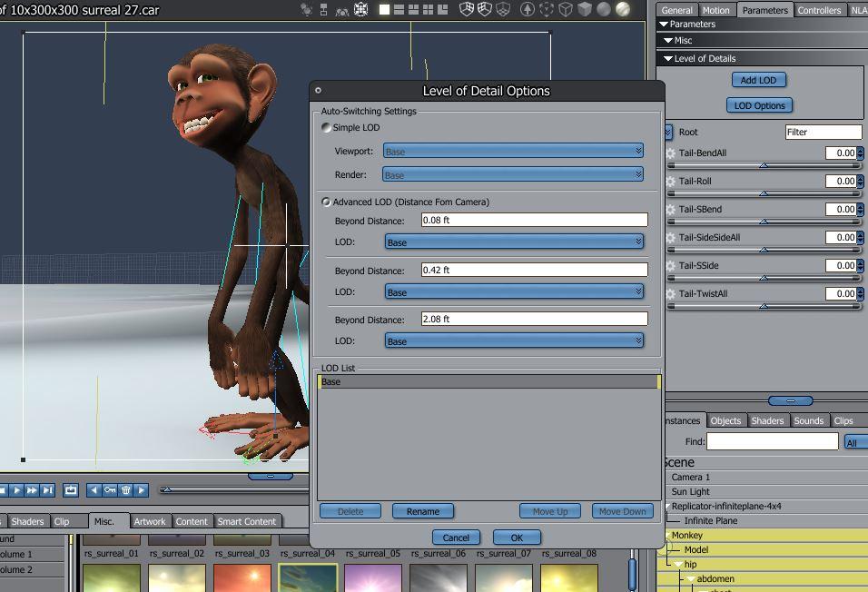
Task: Select the Simple LOD radio button
Action: 327,127
